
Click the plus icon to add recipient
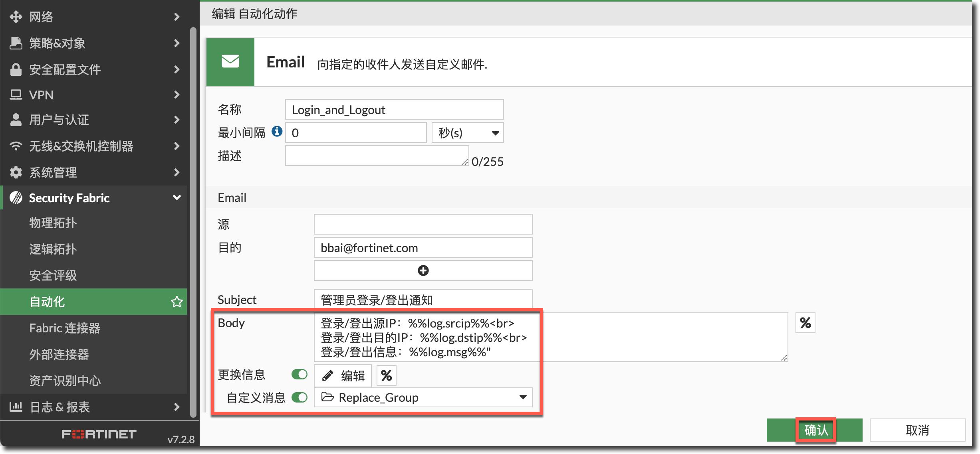pyautogui.click(x=423, y=270)
